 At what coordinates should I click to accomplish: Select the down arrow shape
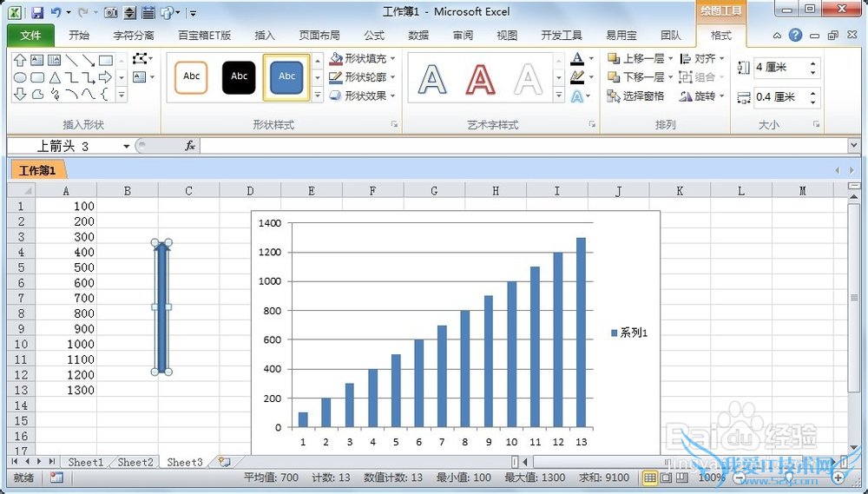click(x=20, y=94)
